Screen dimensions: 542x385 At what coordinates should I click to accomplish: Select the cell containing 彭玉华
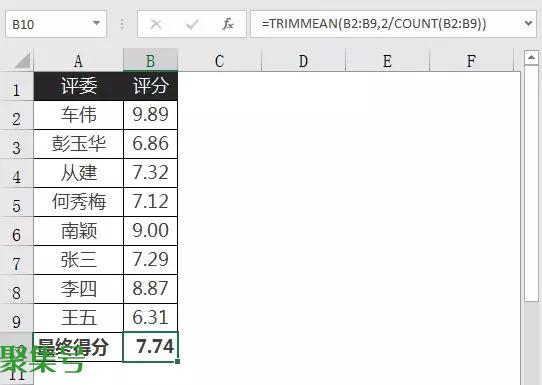[x=78, y=144]
